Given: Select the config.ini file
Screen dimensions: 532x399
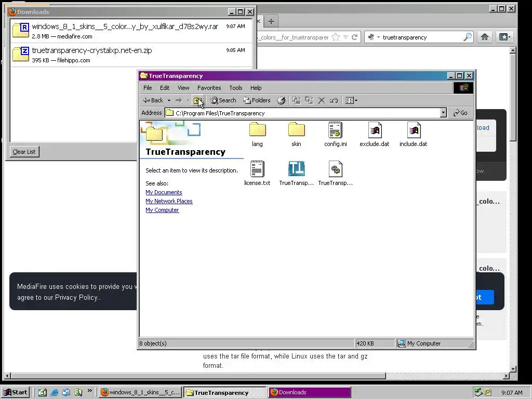Looking at the screenshot, I should (335, 135).
